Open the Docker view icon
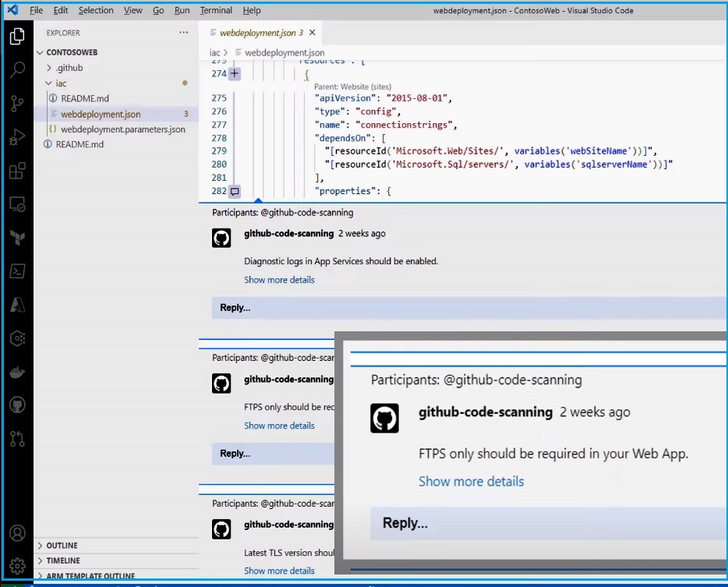 point(17,372)
